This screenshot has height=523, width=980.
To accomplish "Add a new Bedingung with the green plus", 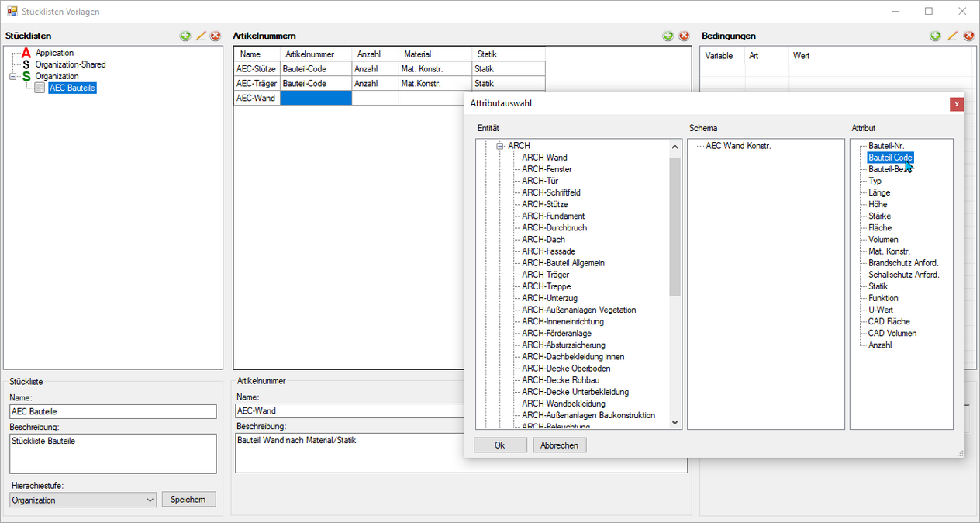I will coord(936,36).
